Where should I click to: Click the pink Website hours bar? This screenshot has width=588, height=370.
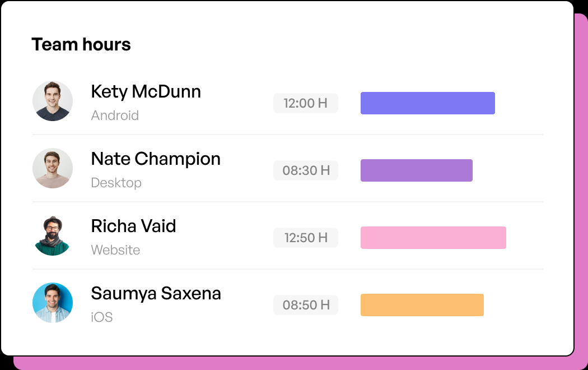pyautogui.click(x=433, y=238)
